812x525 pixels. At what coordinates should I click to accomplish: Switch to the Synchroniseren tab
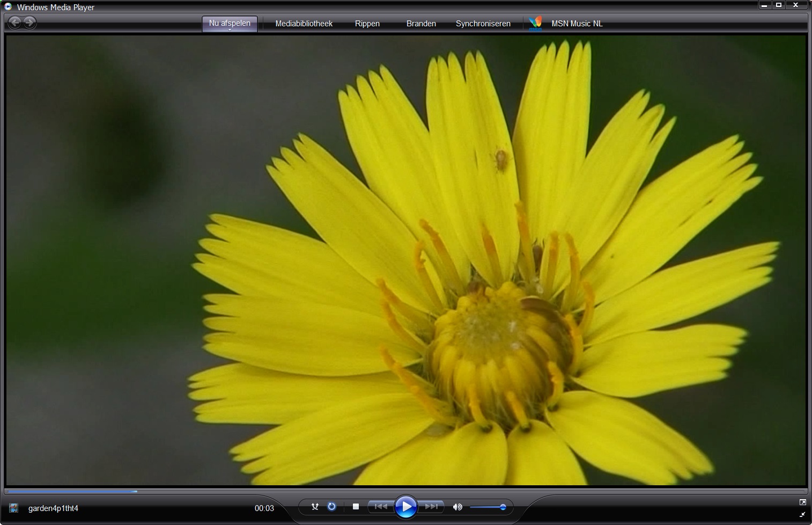[x=483, y=24]
